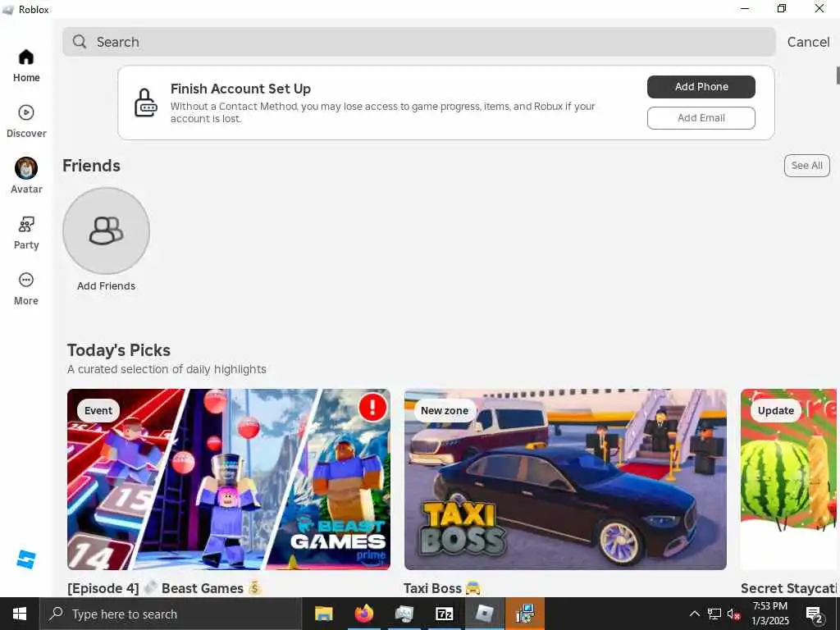This screenshot has width=840, height=630.
Task: Click the orange highlighted installer taskbar icon
Action: (x=525, y=614)
